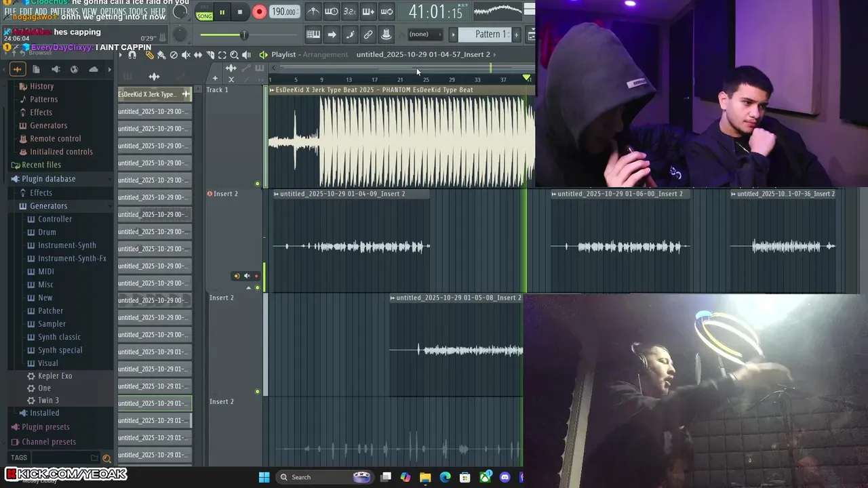Toggle overdub recording icon
Viewport: 868px width, 488px height.
coord(368,12)
